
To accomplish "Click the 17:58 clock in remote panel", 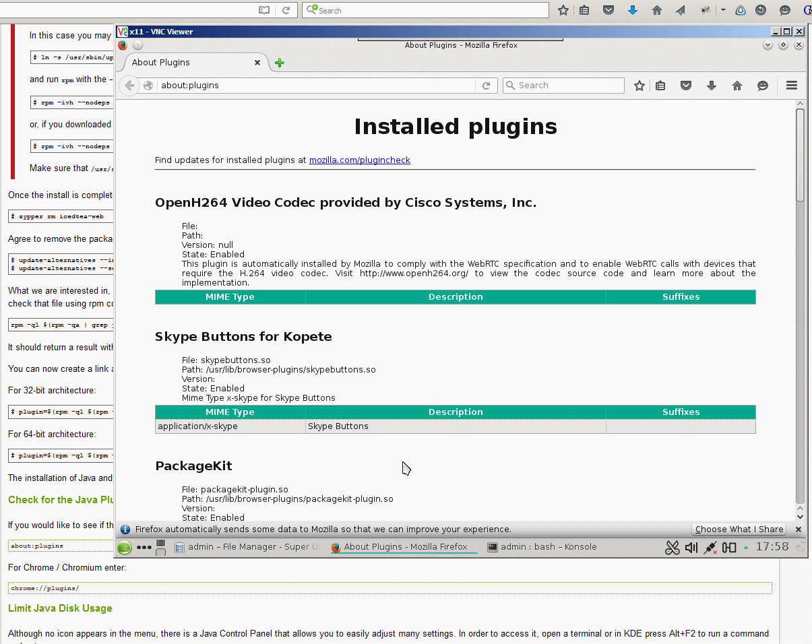I will click(x=772, y=547).
